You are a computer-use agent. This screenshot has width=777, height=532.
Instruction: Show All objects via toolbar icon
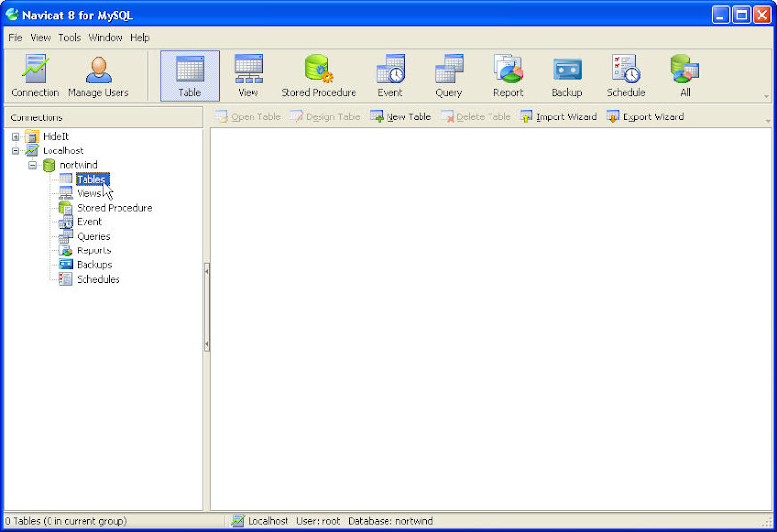(686, 76)
